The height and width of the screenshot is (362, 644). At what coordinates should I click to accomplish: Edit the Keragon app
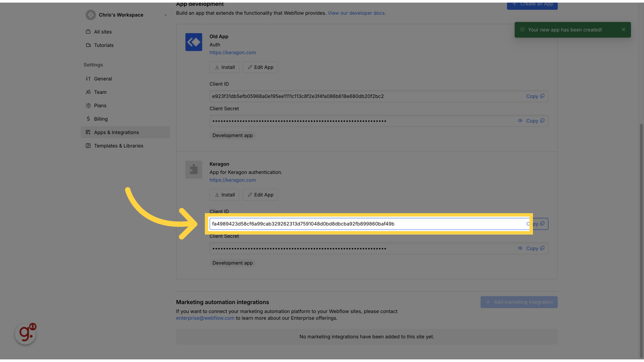[260, 195]
